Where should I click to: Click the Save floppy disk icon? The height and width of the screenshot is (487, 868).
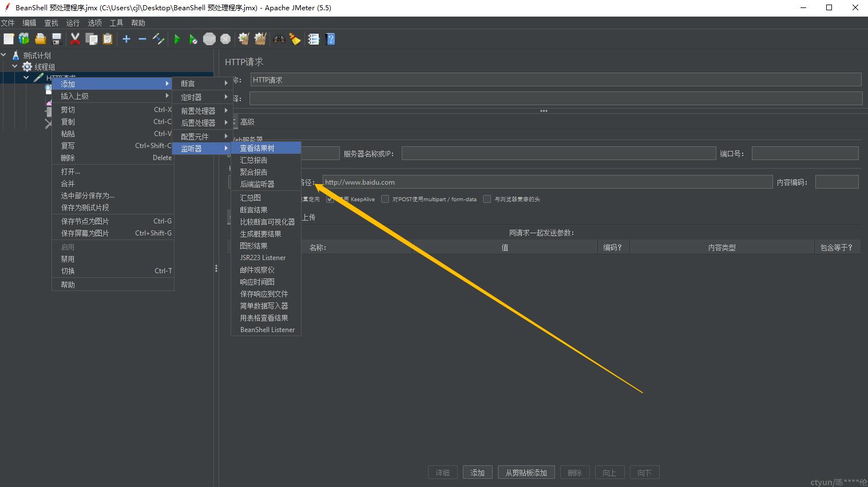tap(56, 39)
